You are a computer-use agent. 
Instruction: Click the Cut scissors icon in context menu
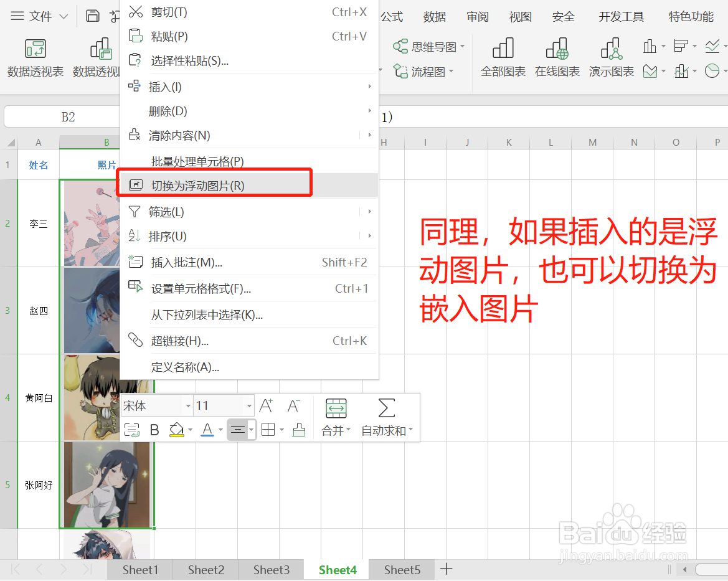tap(135, 12)
